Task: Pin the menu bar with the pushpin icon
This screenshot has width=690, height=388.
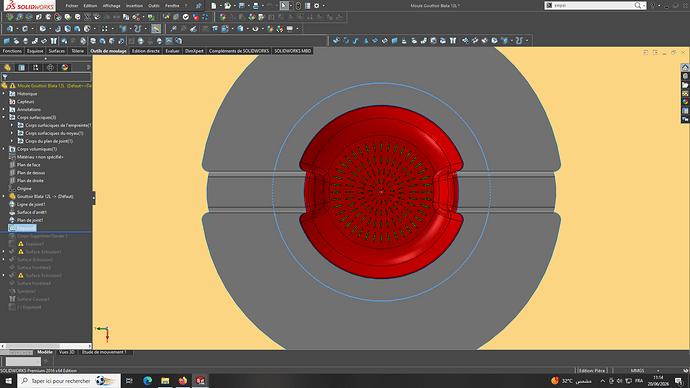Action: (x=198, y=6)
